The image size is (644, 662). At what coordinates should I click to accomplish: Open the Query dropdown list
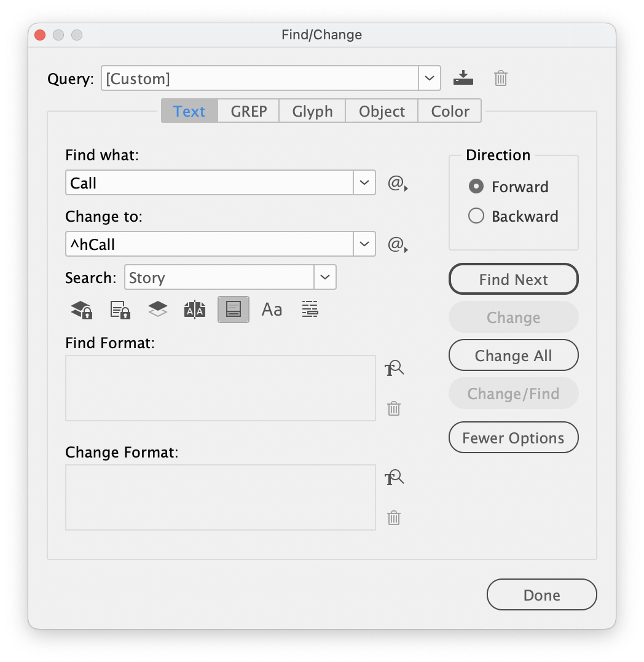pos(430,78)
